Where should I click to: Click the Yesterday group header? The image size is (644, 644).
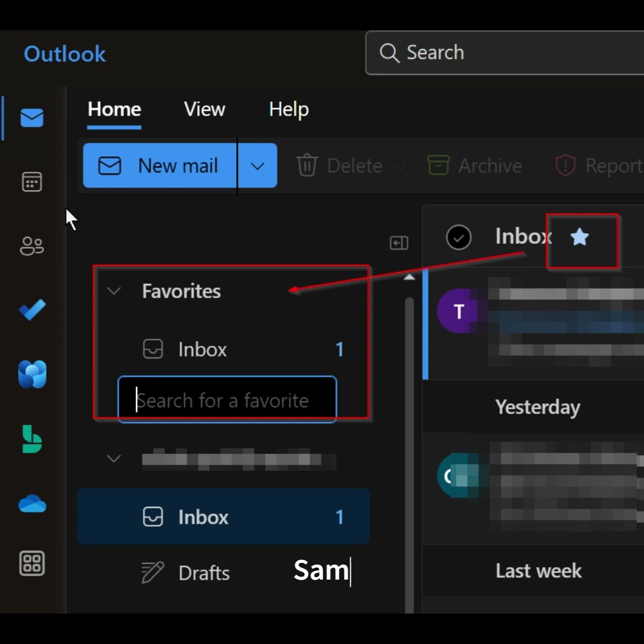(537, 407)
